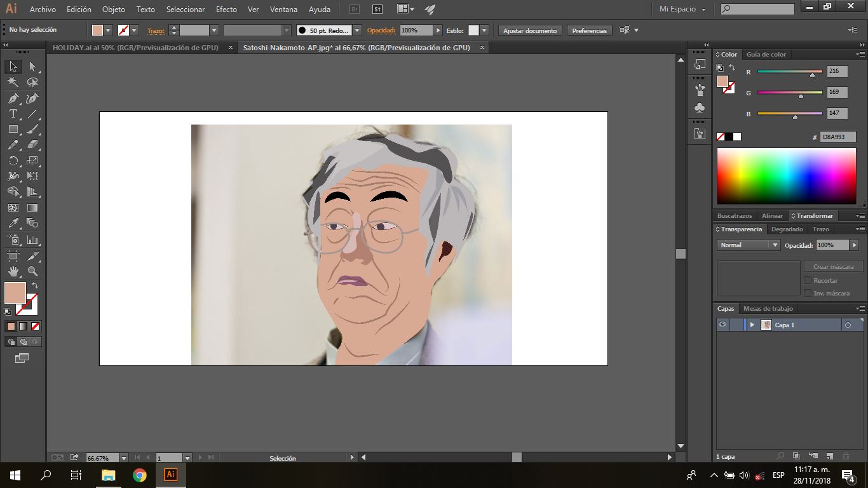The image size is (868, 488).
Task: Select the Eraser tool
Action: tap(32, 145)
